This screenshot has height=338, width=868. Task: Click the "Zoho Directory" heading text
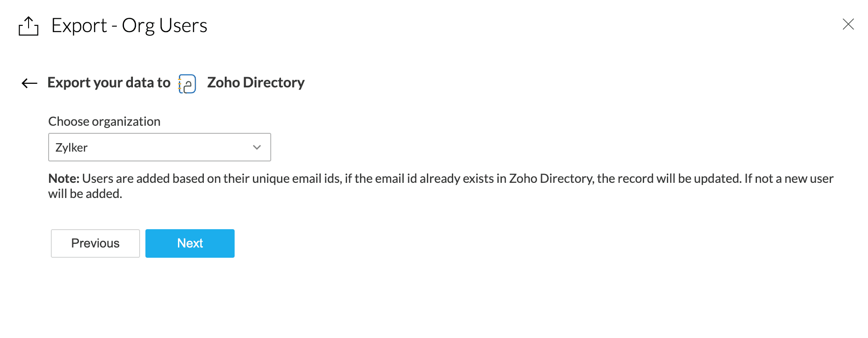[256, 82]
